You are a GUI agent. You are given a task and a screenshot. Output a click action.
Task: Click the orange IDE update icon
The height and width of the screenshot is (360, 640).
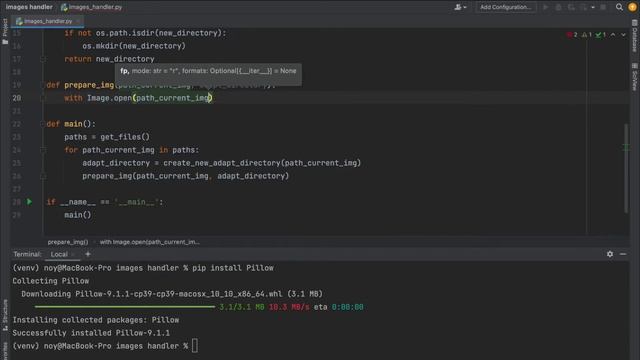(632, 7)
